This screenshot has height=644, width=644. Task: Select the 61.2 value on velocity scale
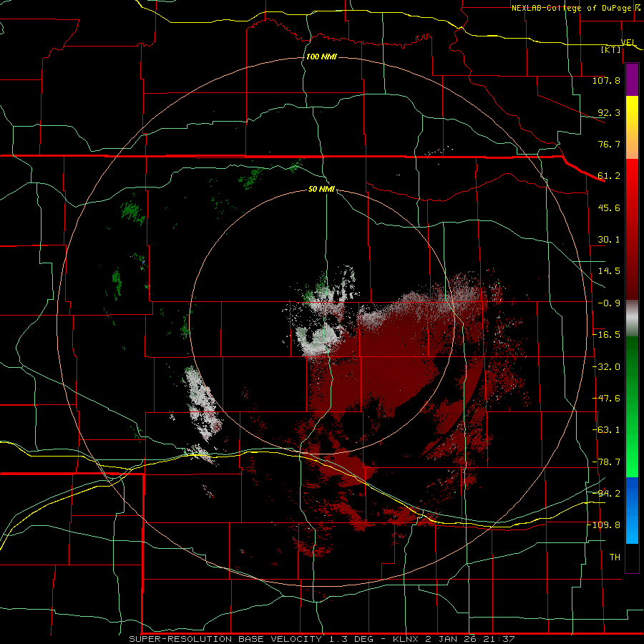(x=609, y=176)
